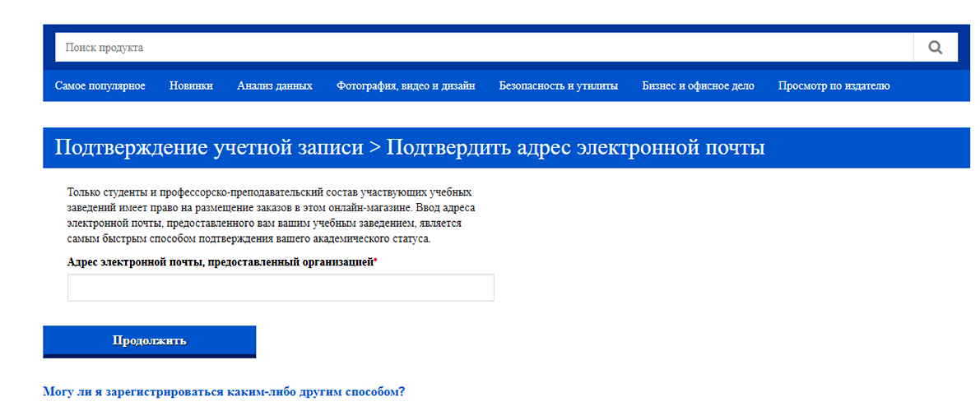Open "Фотография, видео и дизайн" category
The width and height of the screenshot is (980, 411).
pyautogui.click(x=406, y=85)
